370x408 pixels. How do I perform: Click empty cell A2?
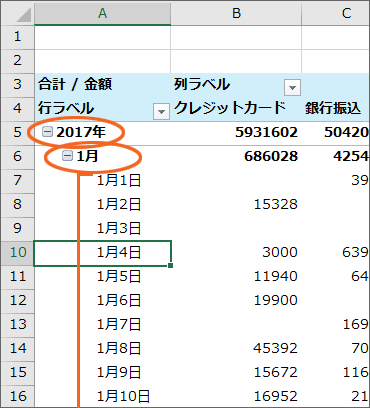pos(102,61)
